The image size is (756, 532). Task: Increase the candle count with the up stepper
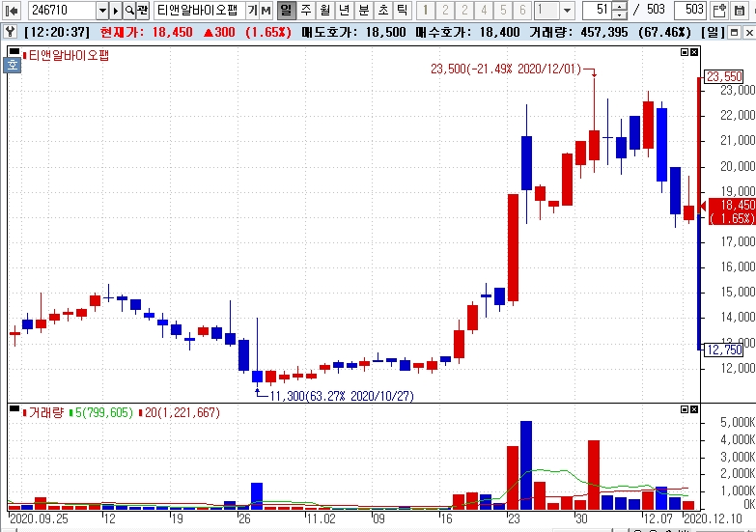coord(620,6)
